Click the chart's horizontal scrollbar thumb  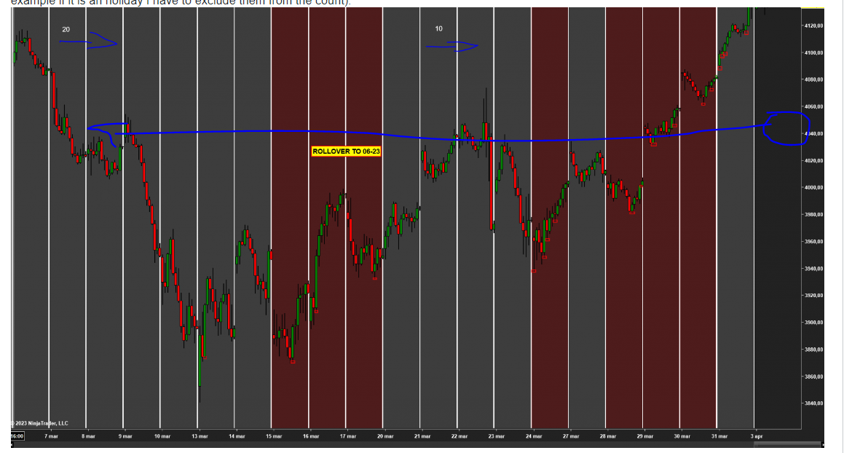point(787,445)
